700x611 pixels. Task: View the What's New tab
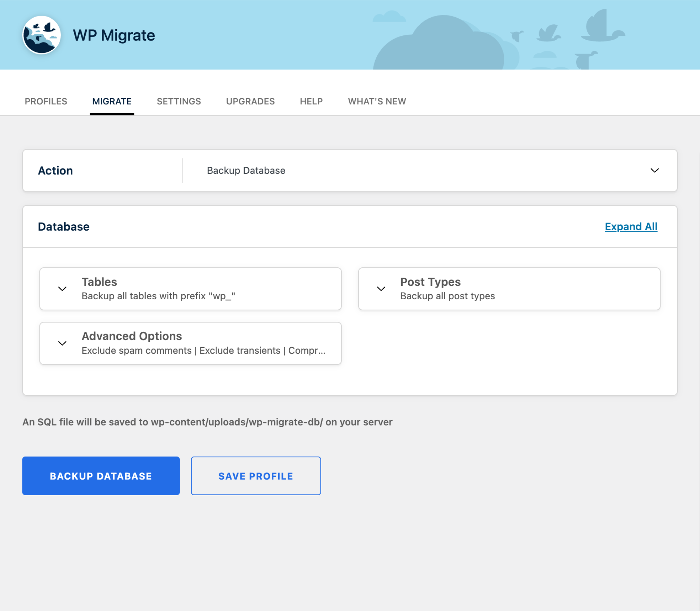(x=377, y=101)
